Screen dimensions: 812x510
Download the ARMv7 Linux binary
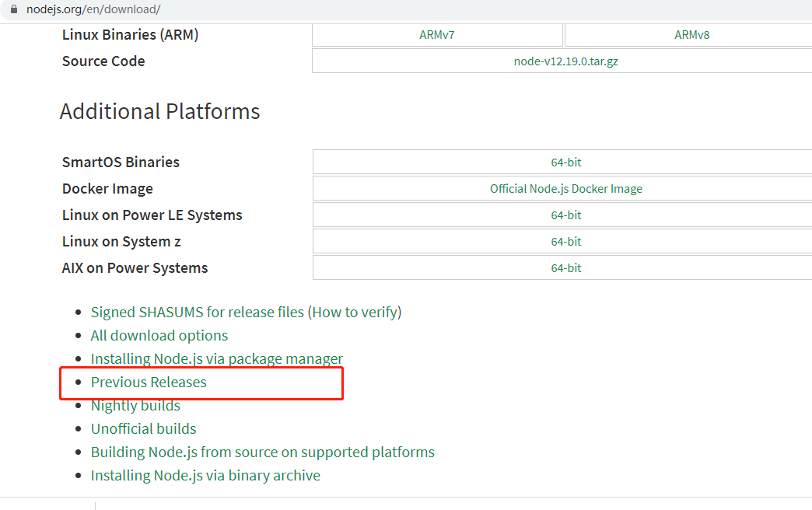437,35
